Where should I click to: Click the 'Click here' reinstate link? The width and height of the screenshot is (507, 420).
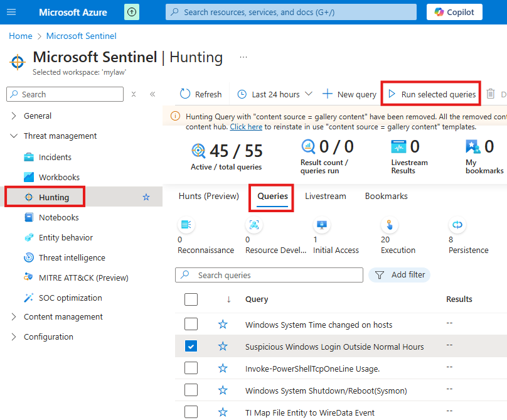point(246,127)
